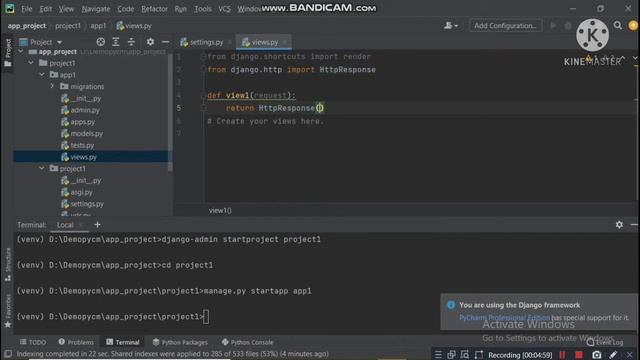Toggle the Favorites sidebar stripe button
Screen dimensions: 640x360
tap(8, 311)
